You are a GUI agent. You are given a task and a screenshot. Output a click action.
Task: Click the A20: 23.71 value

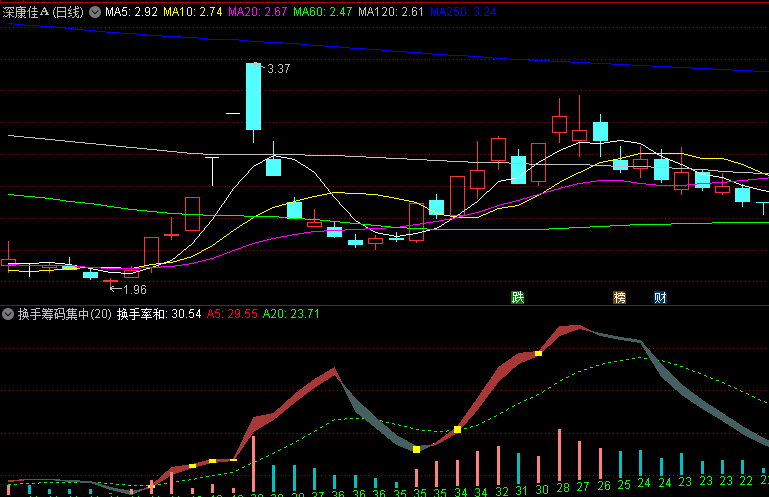pos(291,314)
